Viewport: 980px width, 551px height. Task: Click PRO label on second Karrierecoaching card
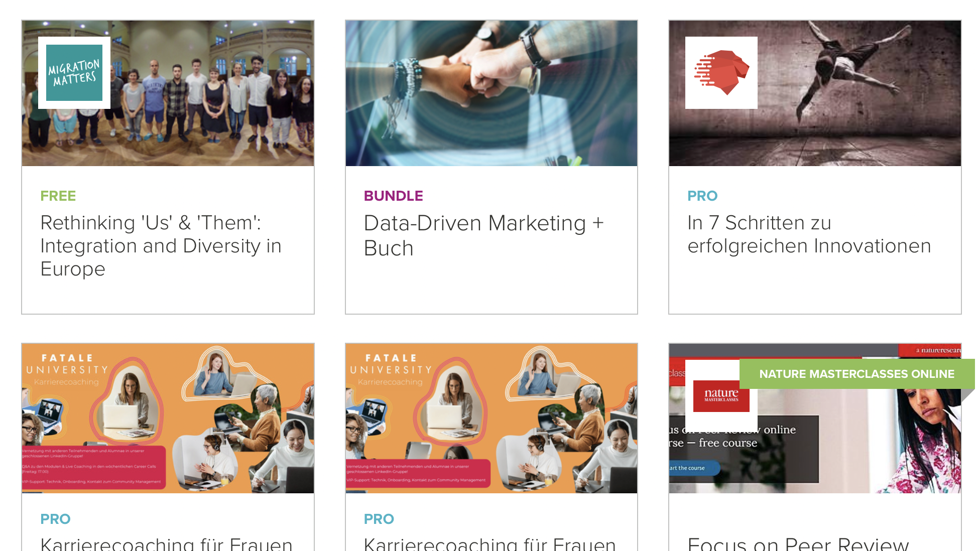379,519
